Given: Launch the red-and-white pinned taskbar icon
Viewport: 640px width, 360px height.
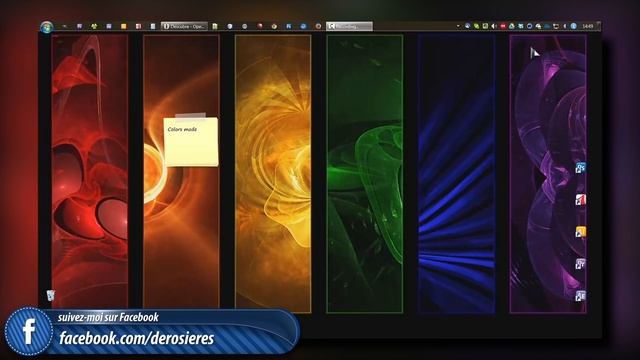Looking at the screenshot, I should tap(138, 26).
